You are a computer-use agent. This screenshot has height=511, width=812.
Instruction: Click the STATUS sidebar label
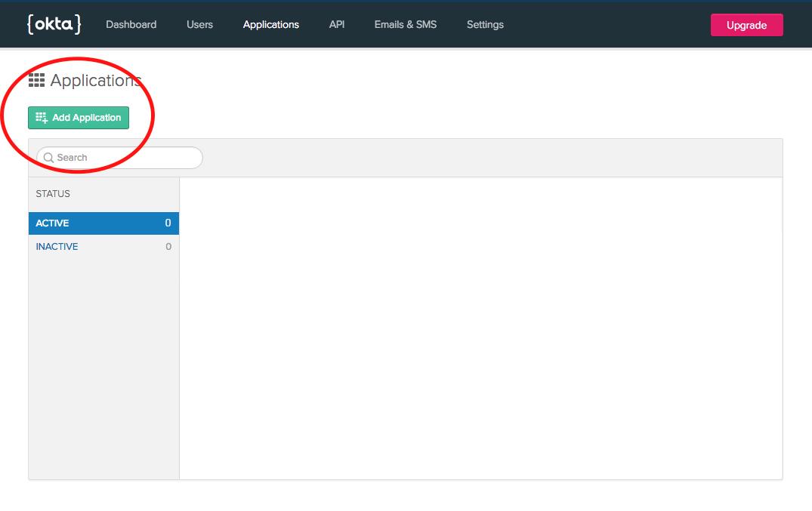[x=53, y=194]
